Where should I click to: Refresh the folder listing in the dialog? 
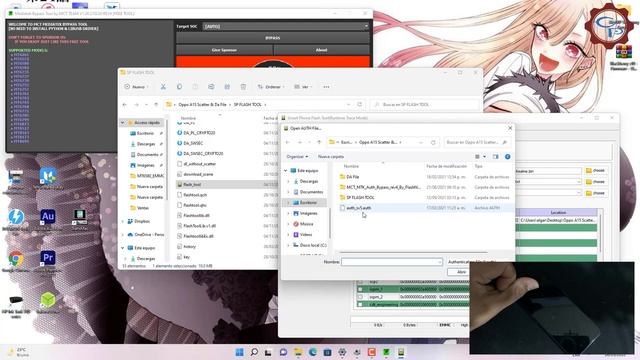pyautogui.click(x=433, y=142)
